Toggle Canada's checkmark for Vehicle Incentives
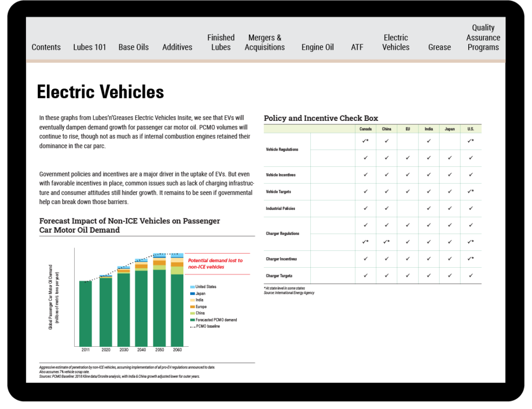Image resolution: width=532 pixels, height=409 pixels. coord(366,175)
